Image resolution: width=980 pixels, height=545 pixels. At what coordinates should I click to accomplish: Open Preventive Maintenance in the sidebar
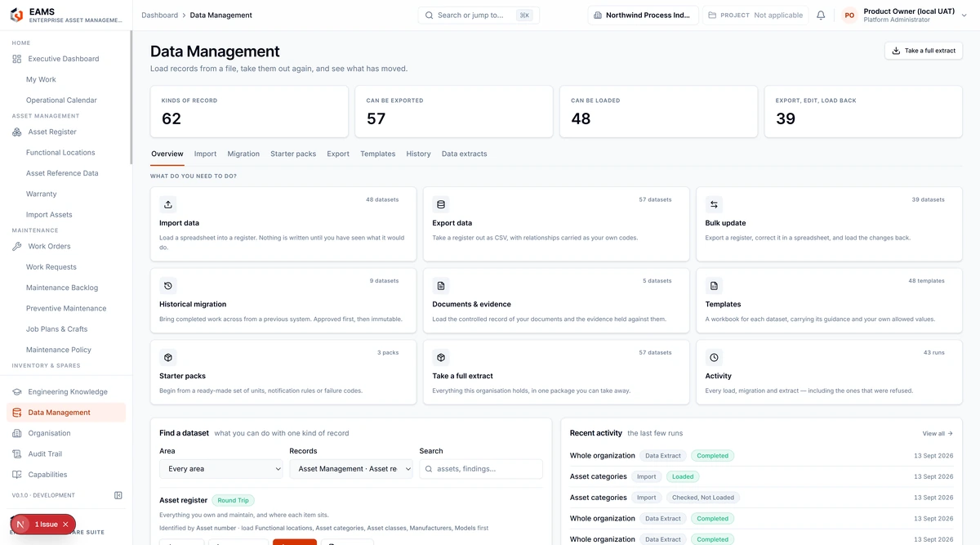[66, 308]
